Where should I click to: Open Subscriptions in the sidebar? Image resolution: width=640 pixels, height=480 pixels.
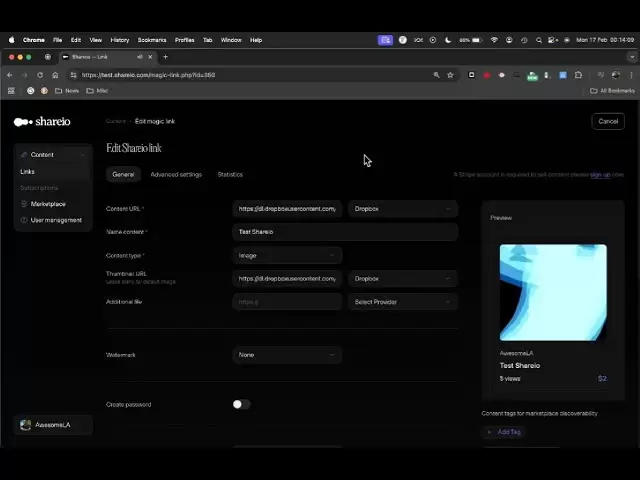[39, 188]
